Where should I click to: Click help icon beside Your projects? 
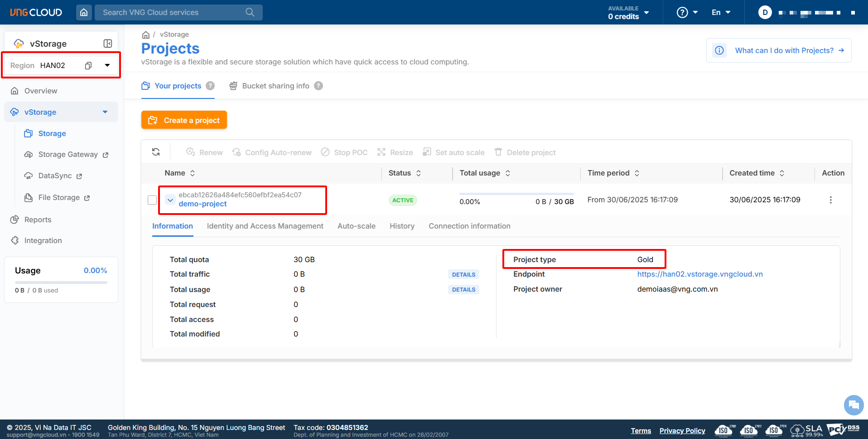pyautogui.click(x=210, y=86)
